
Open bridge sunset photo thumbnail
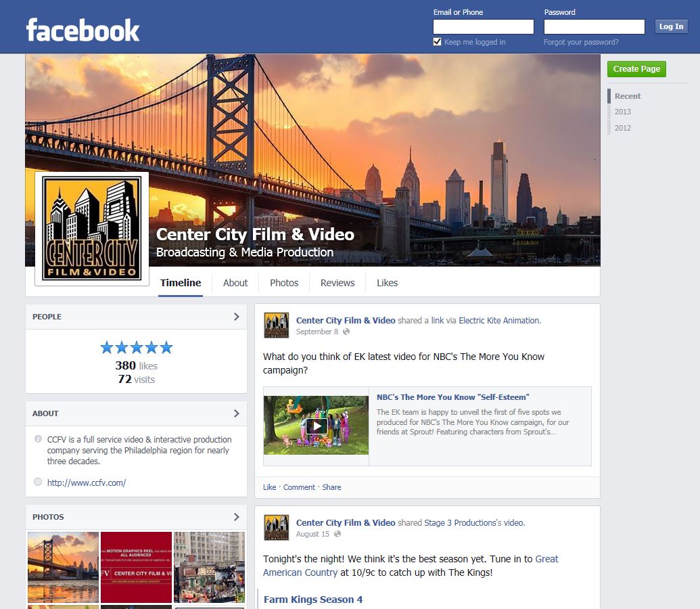(x=63, y=568)
